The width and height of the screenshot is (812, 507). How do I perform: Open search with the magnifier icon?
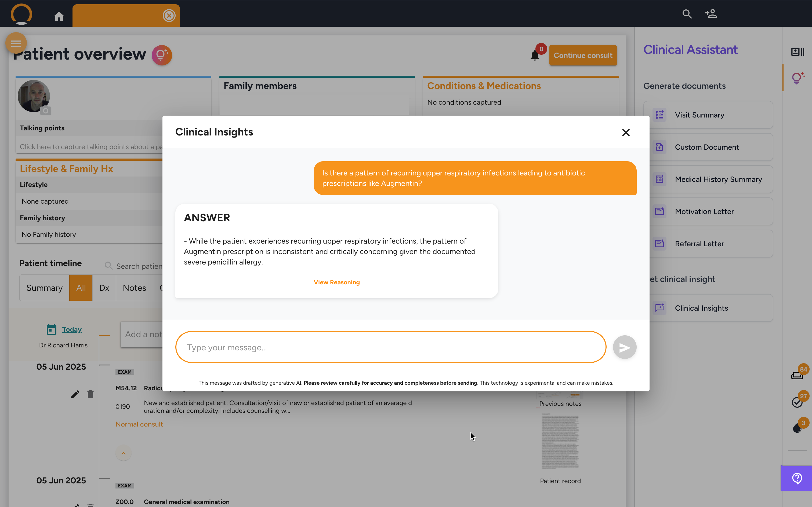click(687, 14)
